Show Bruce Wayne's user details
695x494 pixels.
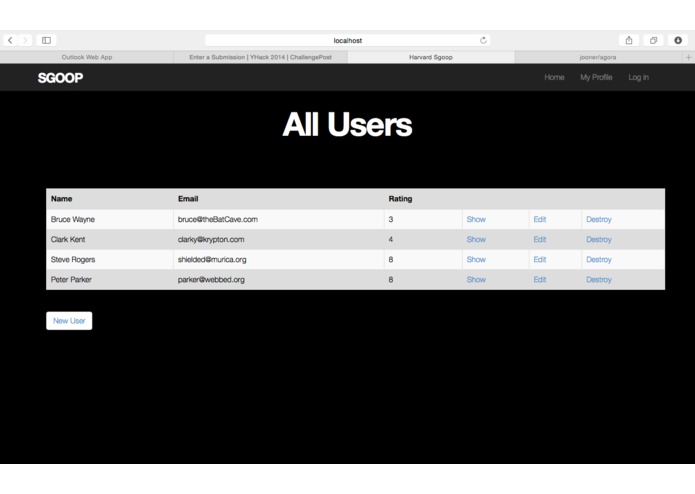pos(476,219)
